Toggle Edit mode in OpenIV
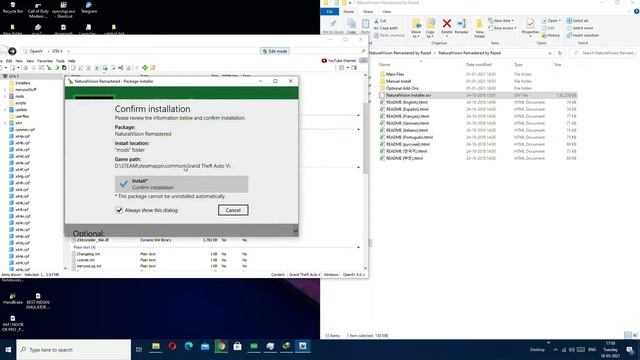The height and width of the screenshot is (360, 640). [x=275, y=51]
